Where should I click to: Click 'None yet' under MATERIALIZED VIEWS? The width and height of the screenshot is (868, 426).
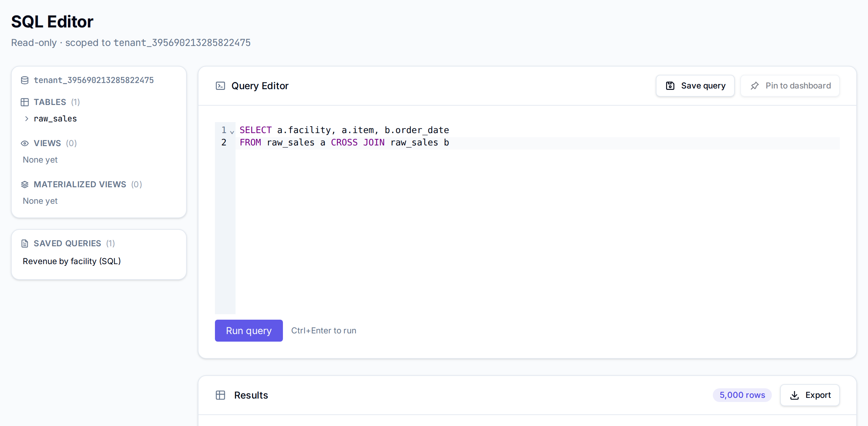click(40, 201)
